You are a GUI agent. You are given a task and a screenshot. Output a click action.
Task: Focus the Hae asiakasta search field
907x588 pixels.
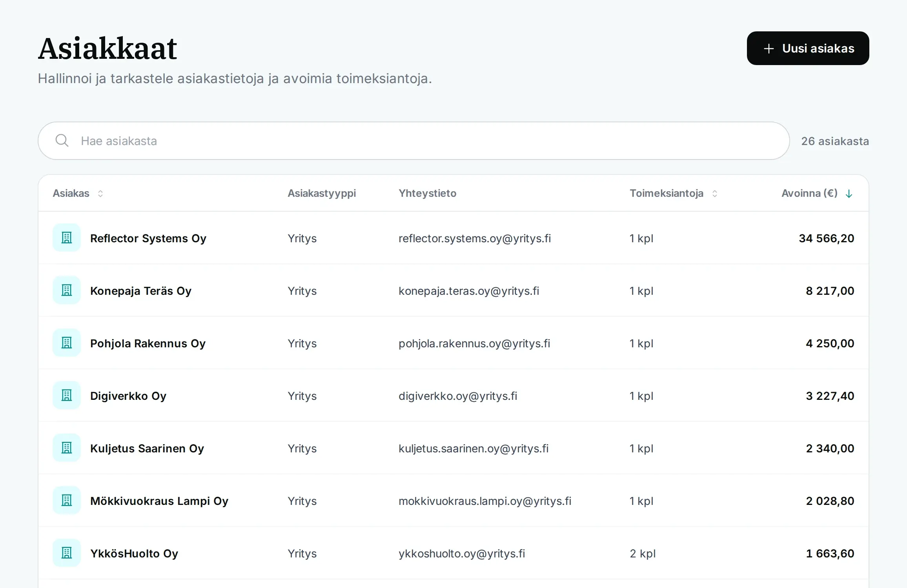[413, 141]
